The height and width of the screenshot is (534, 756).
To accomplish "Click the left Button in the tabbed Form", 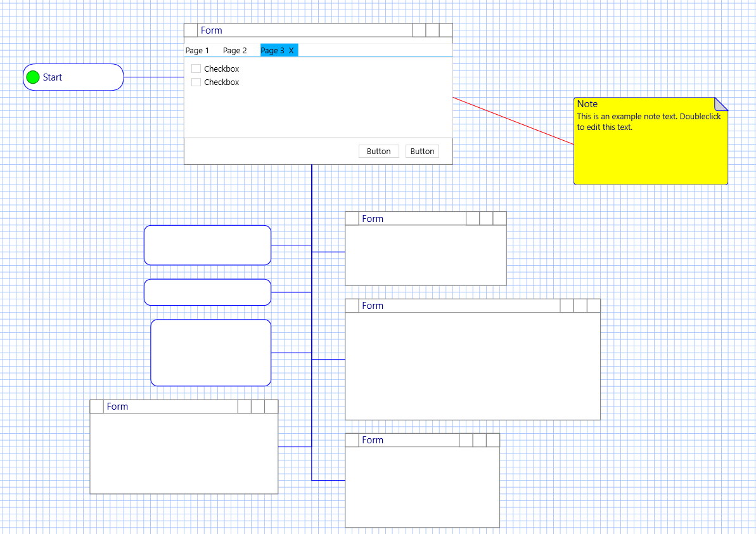I will tap(378, 151).
